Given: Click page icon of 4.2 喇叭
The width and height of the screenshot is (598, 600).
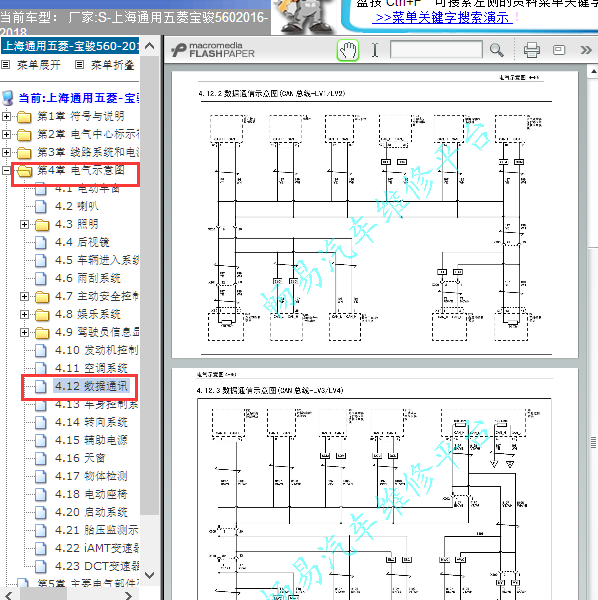Looking at the screenshot, I should pyautogui.click(x=41, y=207).
